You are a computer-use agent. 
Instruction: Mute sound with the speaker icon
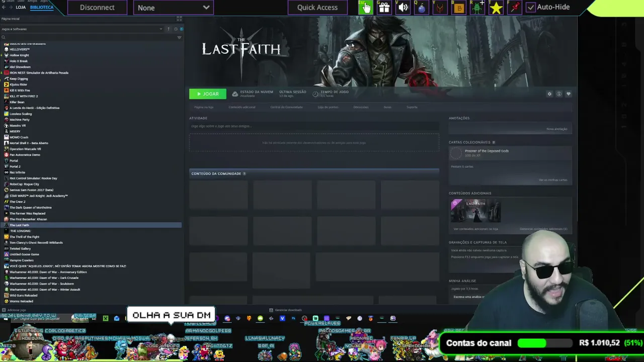point(403,7)
